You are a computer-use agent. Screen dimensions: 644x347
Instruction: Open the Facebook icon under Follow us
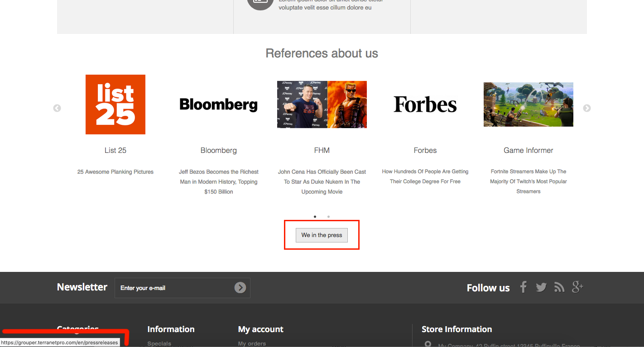[x=524, y=287]
